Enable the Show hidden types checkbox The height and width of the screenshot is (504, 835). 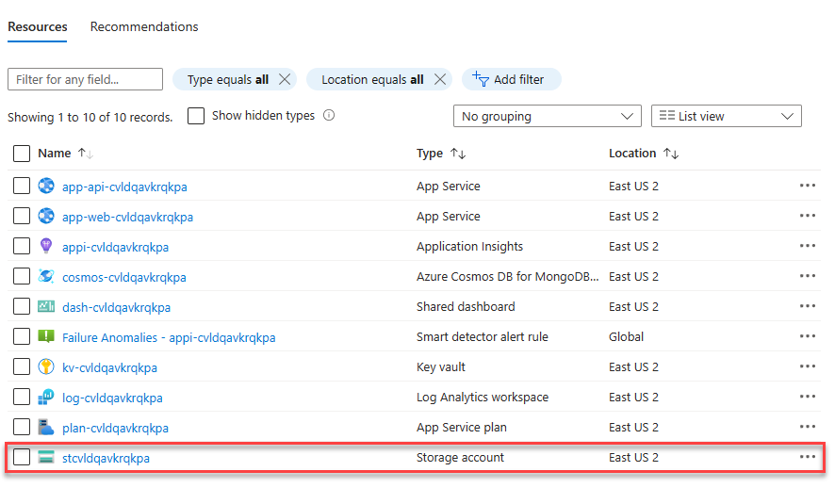[x=196, y=116]
